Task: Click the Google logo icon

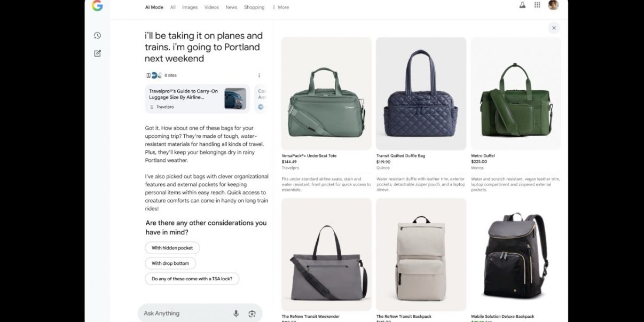Action: [97, 6]
